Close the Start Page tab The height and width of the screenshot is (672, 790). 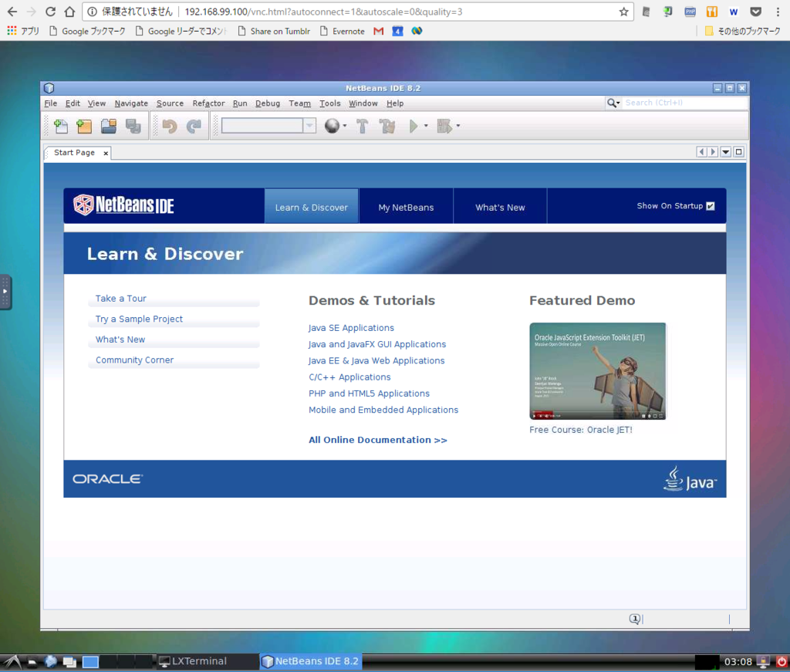(106, 153)
